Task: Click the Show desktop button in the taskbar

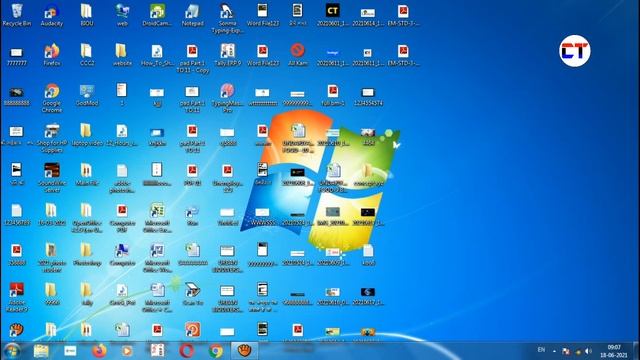Action: click(637, 351)
